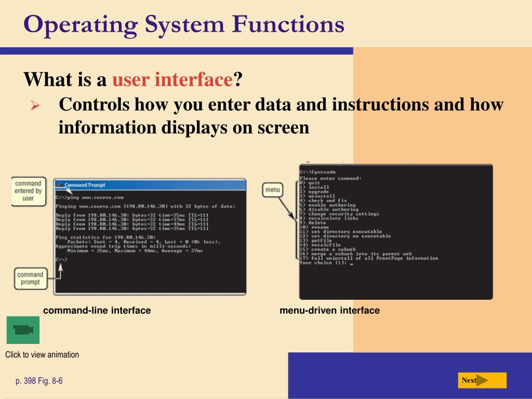This screenshot has width=532, height=399.
Task: Click menu option "10) rename"
Action: pos(314,227)
